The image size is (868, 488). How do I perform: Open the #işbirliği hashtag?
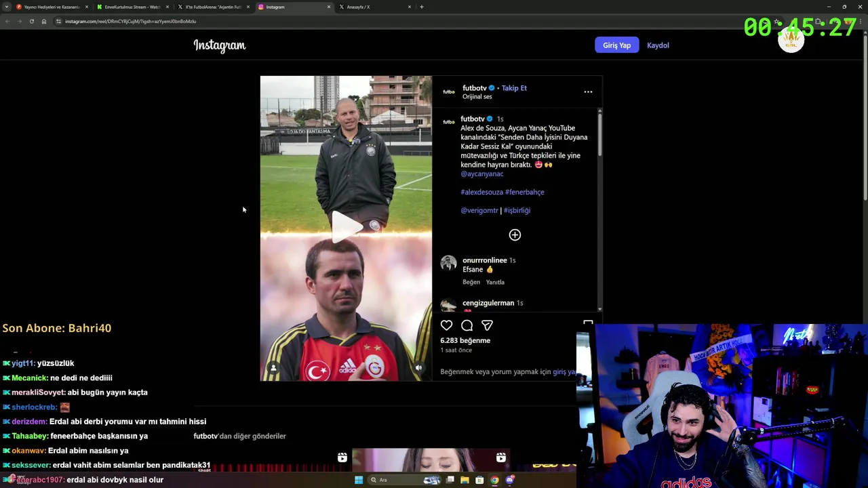(x=517, y=211)
